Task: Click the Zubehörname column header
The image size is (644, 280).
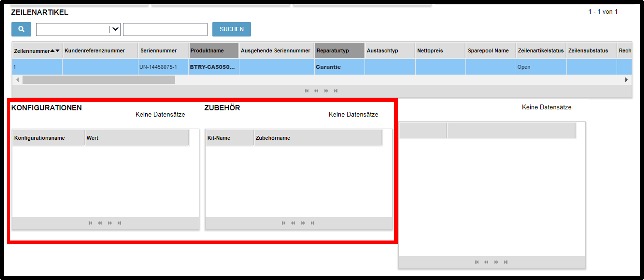Action: click(x=318, y=138)
